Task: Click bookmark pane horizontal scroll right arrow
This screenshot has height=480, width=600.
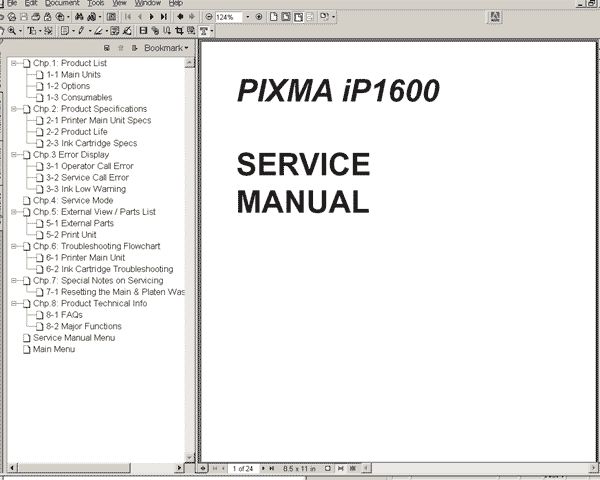Action: point(179,467)
